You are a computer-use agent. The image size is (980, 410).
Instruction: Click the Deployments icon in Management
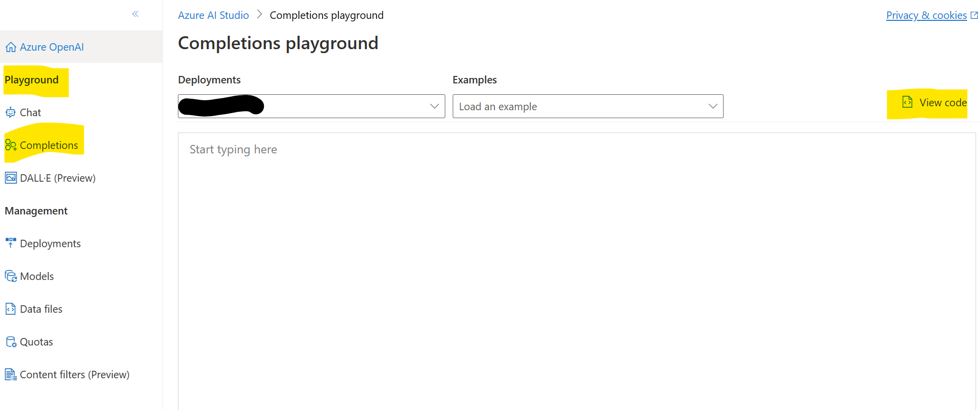10,243
